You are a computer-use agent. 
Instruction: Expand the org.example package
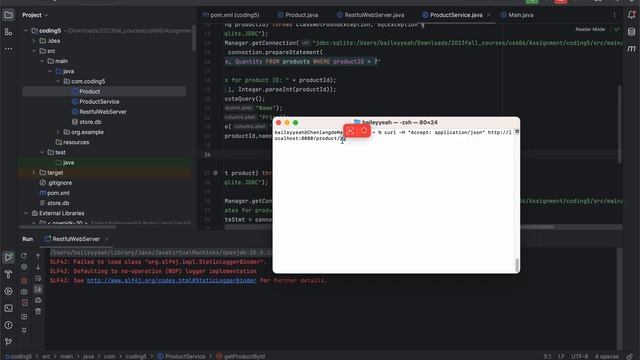[x=58, y=132]
